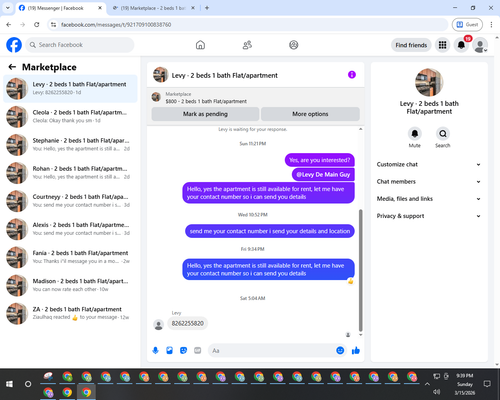Open the Windows Start menu
The width and height of the screenshot is (500, 400).
[9, 384]
